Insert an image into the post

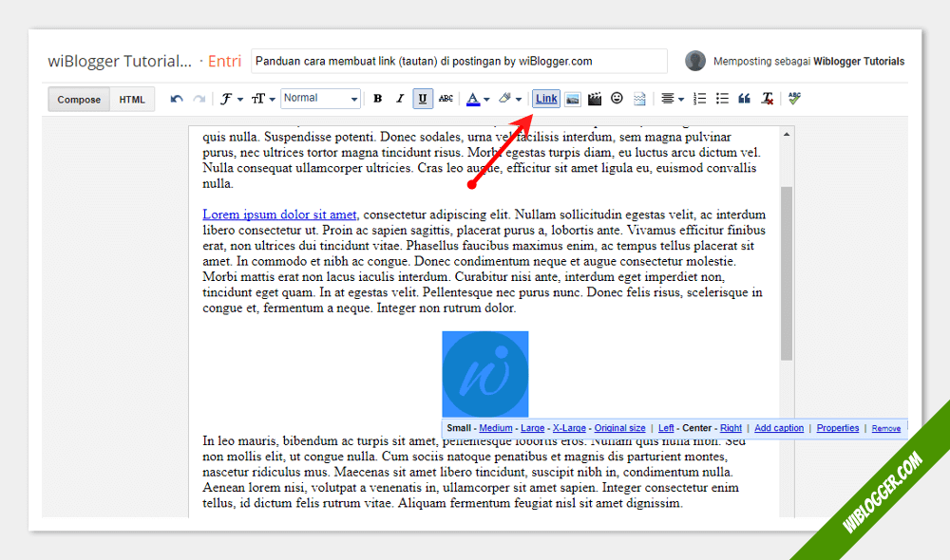(573, 100)
